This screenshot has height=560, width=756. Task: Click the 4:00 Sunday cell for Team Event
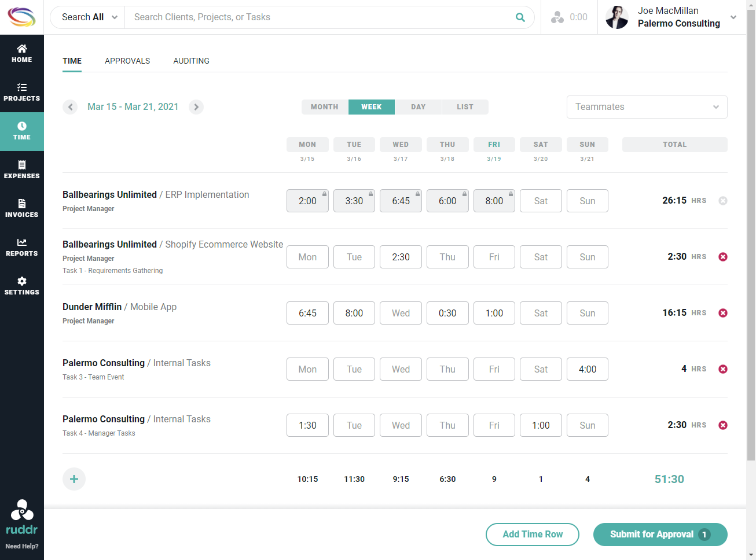point(588,369)
